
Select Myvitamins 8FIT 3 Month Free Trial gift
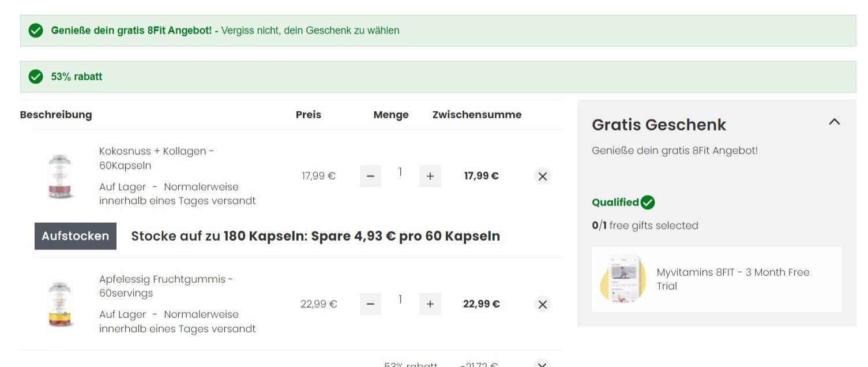pos(717,279)
